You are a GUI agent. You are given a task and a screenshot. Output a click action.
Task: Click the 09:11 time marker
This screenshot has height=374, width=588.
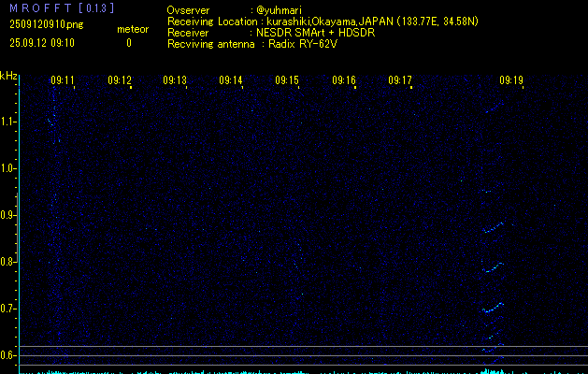tap(63, 80)
